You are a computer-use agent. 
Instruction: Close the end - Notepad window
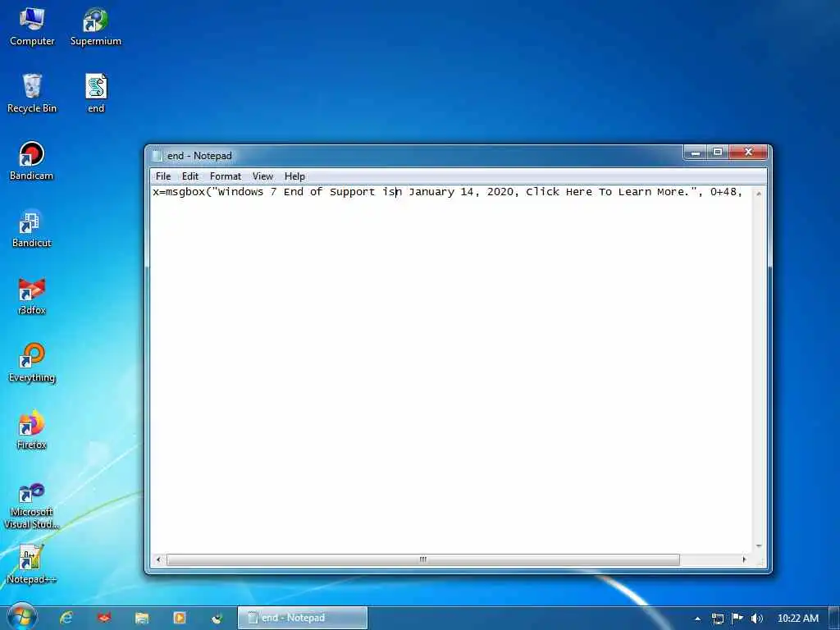748,153
